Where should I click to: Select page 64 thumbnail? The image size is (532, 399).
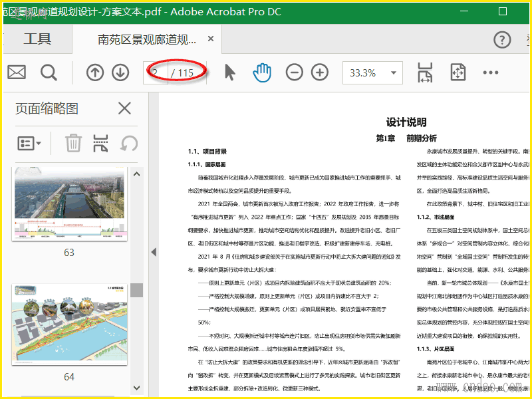click(70, 325)
